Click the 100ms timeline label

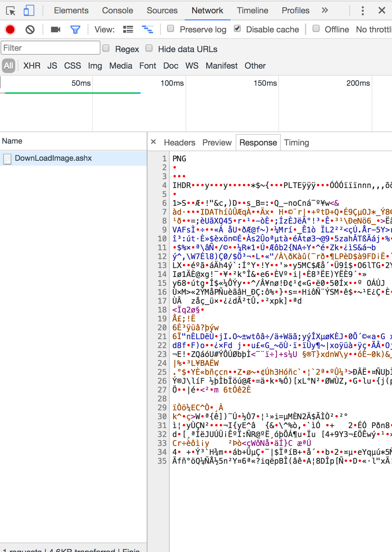click(x=172, y=83)
